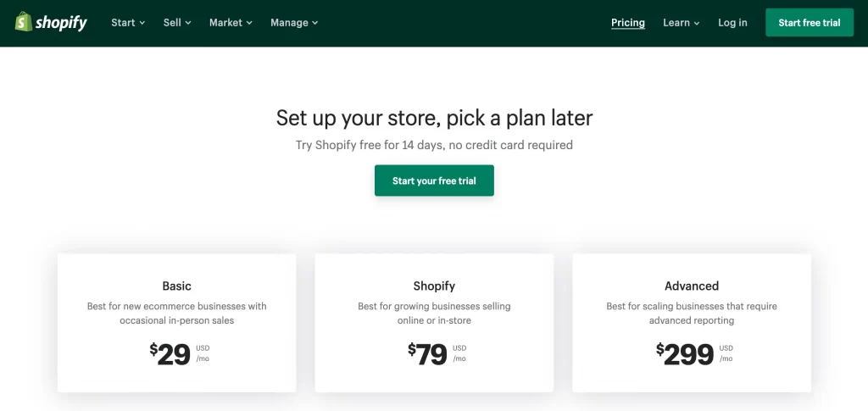Select the Shopify plan card title
This screenshot has height=411, width=868.
(x=434, y=286)
